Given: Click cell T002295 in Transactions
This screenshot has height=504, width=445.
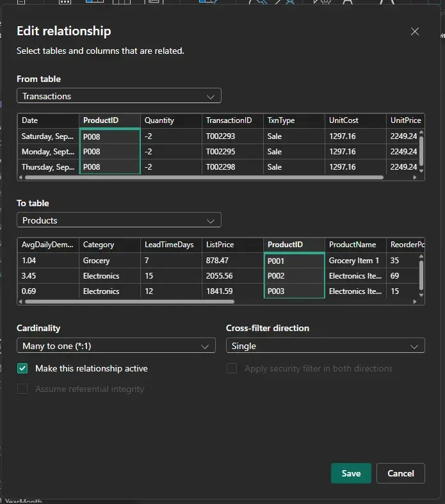Looking at the screenshot, I should click(232, 151).
